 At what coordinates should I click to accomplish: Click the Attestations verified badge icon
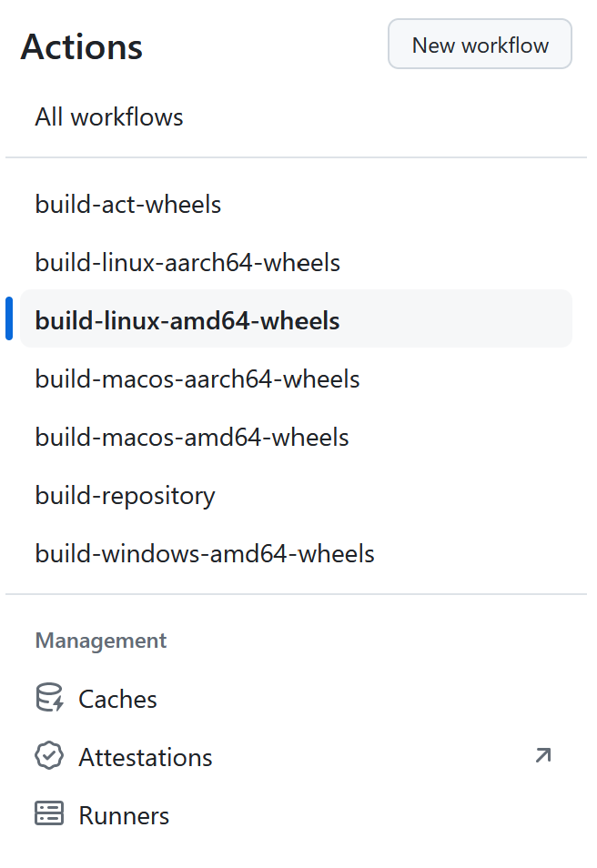click(49, 757)
